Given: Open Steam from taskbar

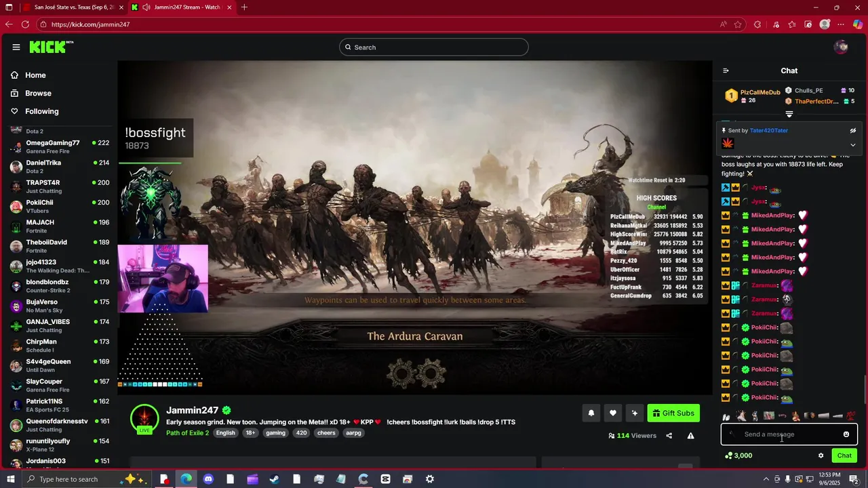Looking at the screenshot, I should [275, 479].
